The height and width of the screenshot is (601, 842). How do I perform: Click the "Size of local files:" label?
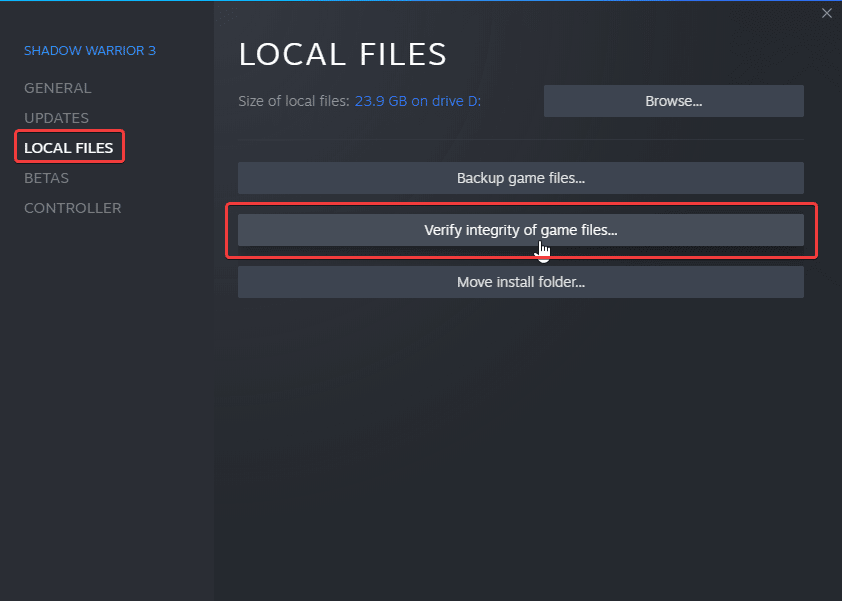(294, 101)
